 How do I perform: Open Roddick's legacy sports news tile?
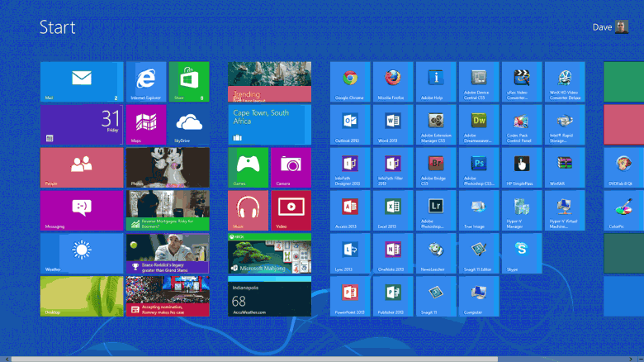(168, 254)
